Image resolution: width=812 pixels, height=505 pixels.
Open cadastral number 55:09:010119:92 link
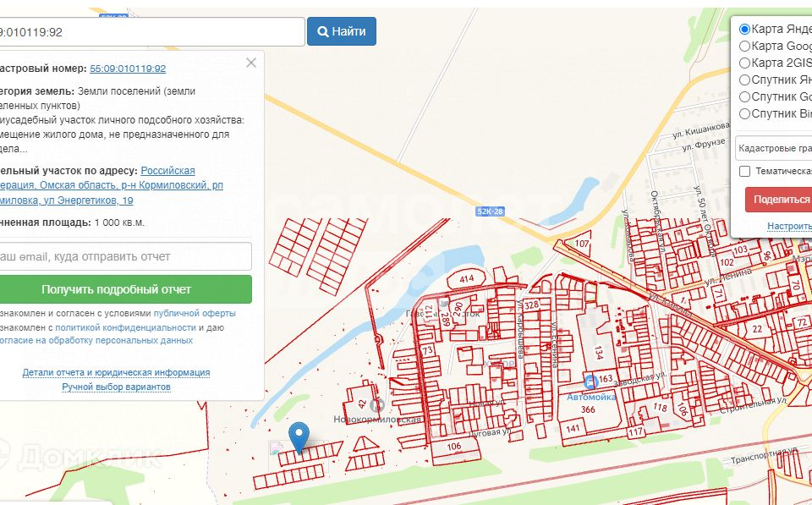128,69
